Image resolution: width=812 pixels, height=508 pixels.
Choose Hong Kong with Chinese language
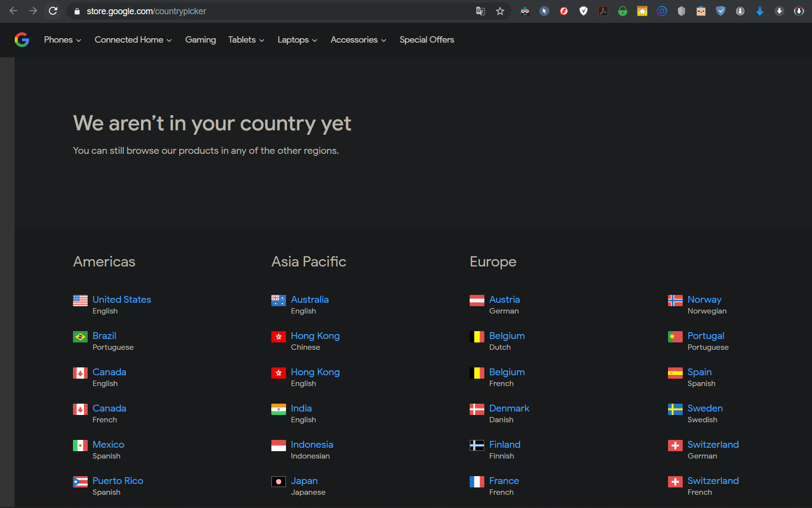(x=315, y=336)
